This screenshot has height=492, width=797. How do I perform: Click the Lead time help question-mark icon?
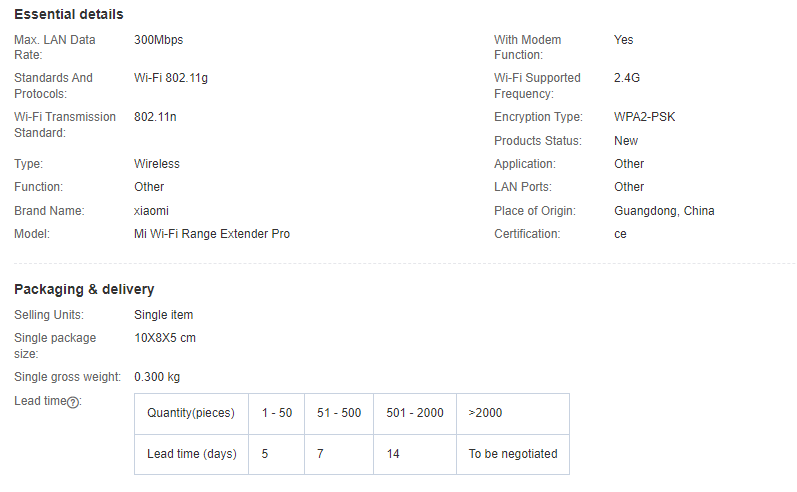pos(73,403)
